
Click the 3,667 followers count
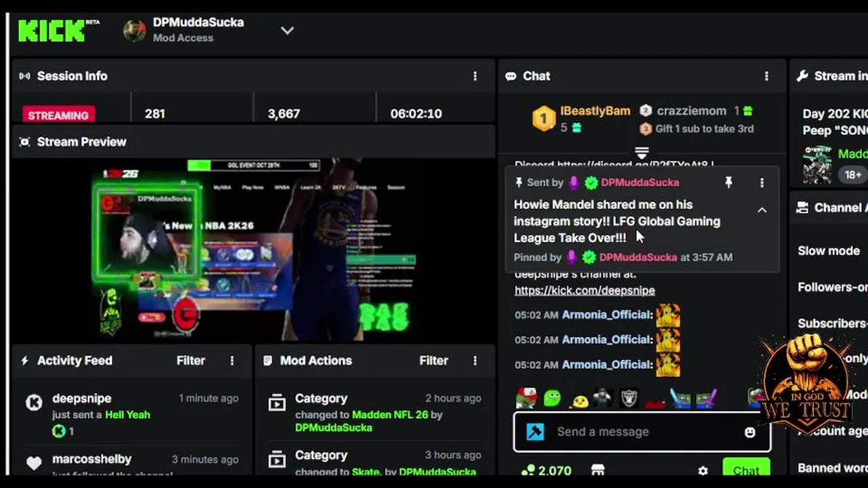[x=283, y=114]
